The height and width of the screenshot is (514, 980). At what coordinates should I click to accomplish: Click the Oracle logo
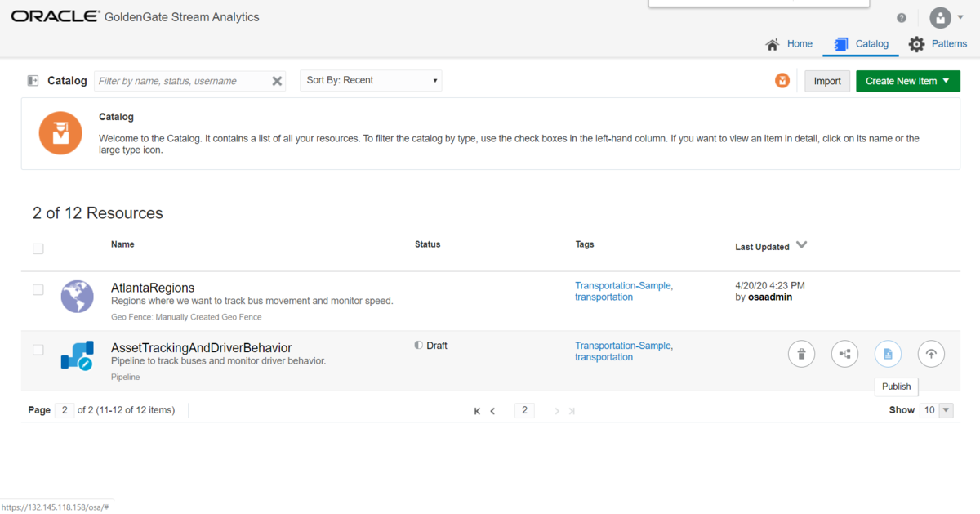(x=55, y=16)
